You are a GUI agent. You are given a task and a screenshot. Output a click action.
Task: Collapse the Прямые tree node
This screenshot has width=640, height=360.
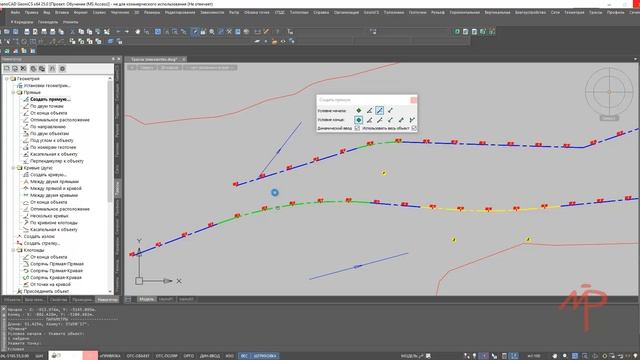point(13,93)
